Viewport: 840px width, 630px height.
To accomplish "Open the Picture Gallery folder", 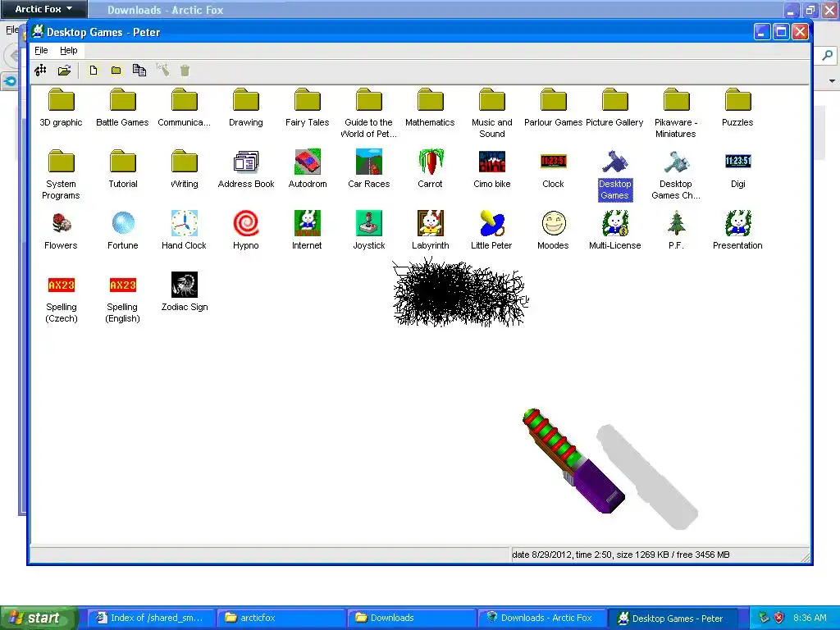I will pos(615,101).
